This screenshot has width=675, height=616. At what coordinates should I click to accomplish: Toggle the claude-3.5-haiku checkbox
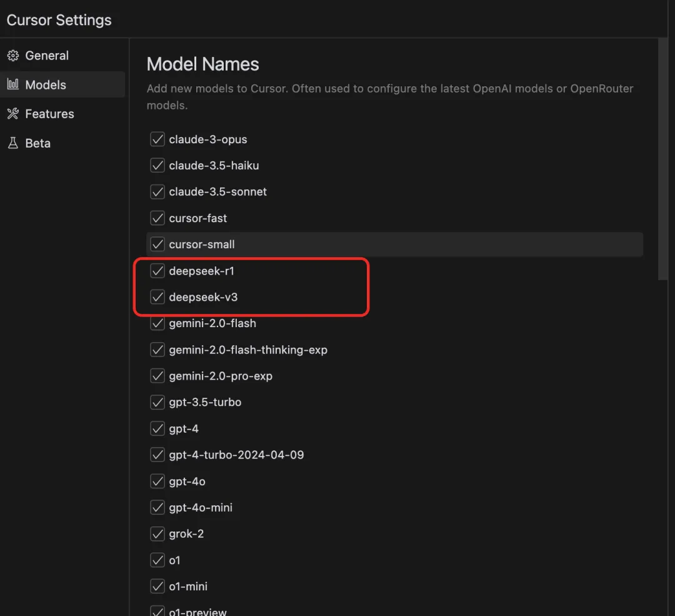click(157, 166)
